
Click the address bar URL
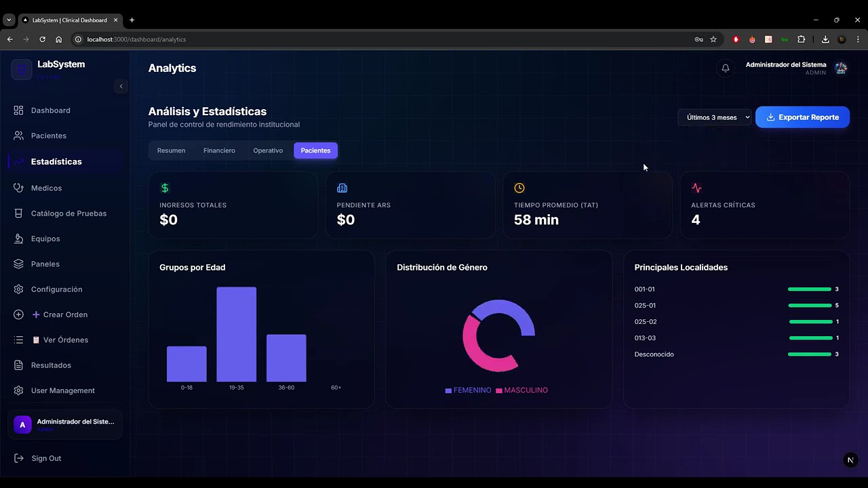point(136,39)
